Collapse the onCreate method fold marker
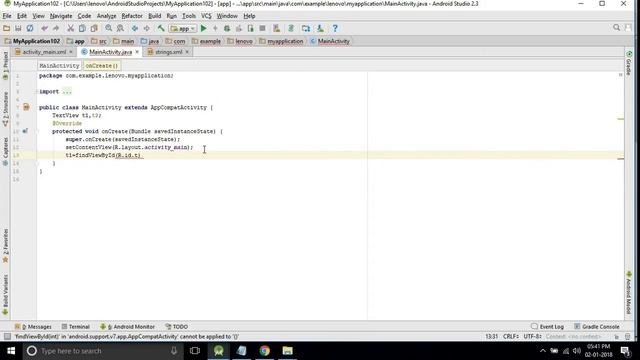Viewport: 640px width, 360px height. [37, 131]
